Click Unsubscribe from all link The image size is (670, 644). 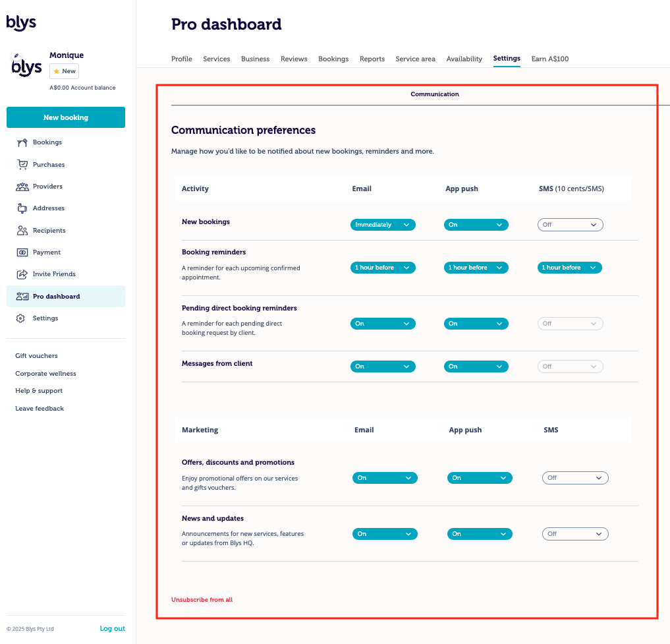202,600
